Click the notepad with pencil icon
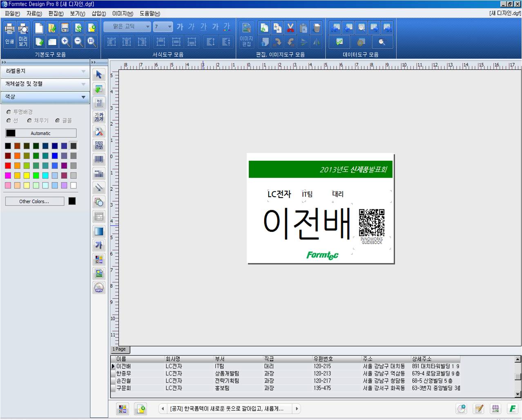 (x=478, y=408)
